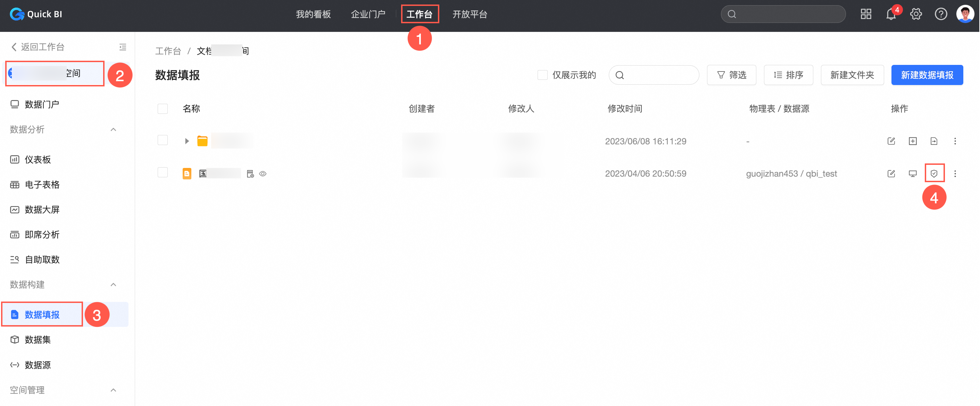Collapse the sidebar using the menu fold icon
Screen dimensions: 980x406
[x=123, y=47]
